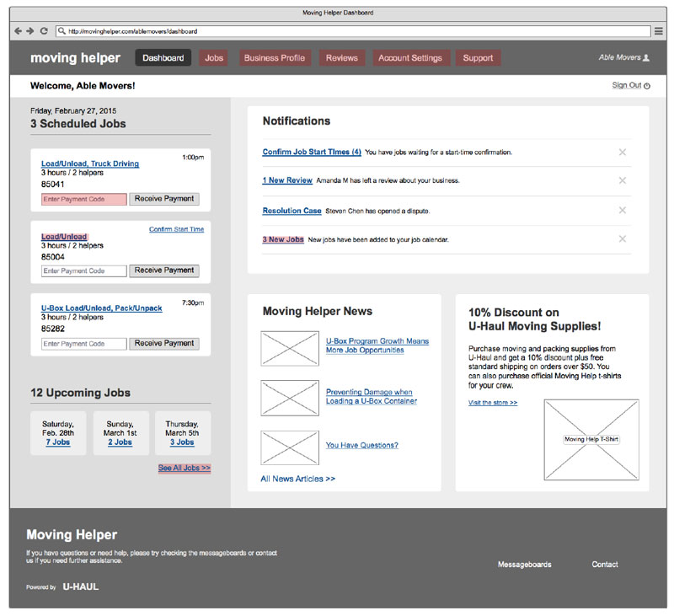This screenshot has height=616, width=674.
Task: Click Receive Payment for job 85282
Action: pos(164,344)
